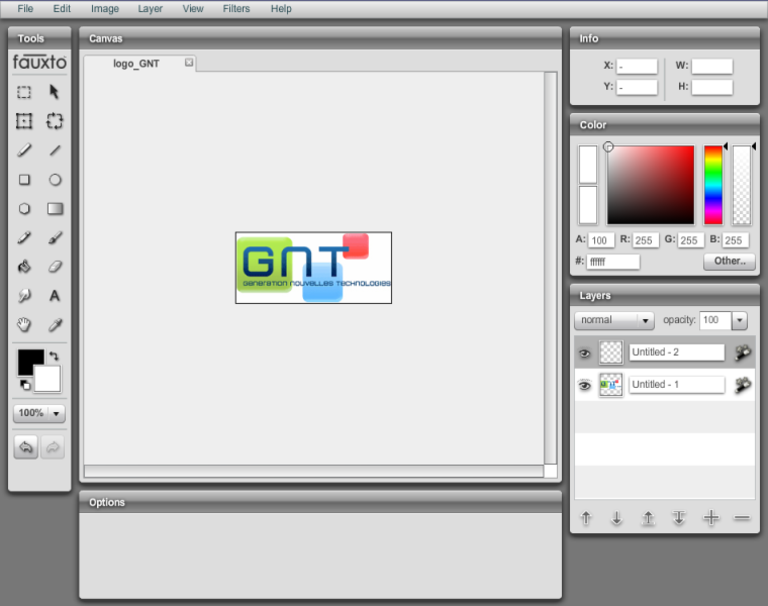Reset to default black and white colors
This screenshot has height=606, width=768.
pyautogui.click(x=25, y=386)
